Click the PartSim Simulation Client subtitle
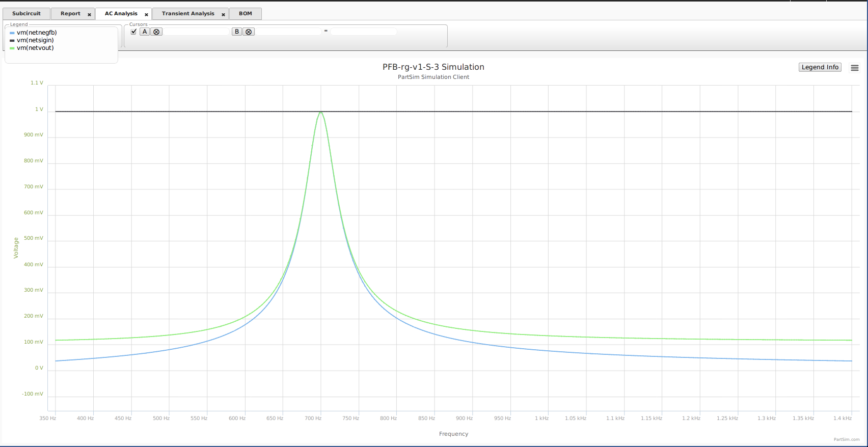Image resolution: width=868 pixels, height=447 pixels. point(433,77)
